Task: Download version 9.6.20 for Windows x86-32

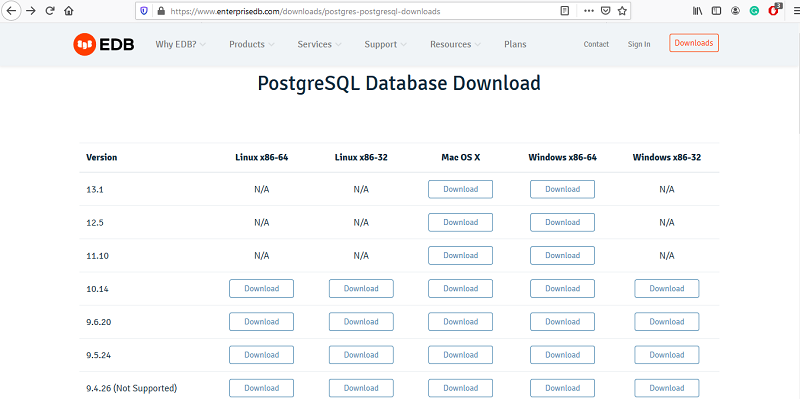Action: click(667, 322)
